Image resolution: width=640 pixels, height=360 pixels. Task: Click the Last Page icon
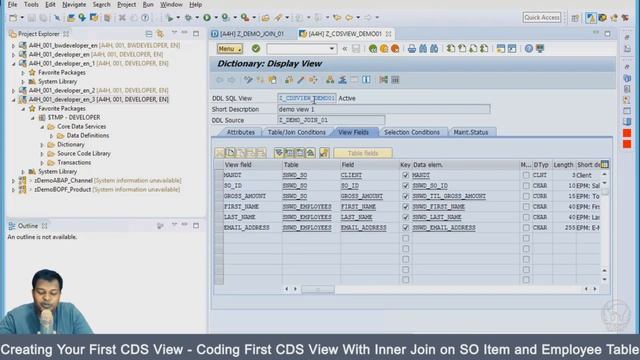point(484,49)
